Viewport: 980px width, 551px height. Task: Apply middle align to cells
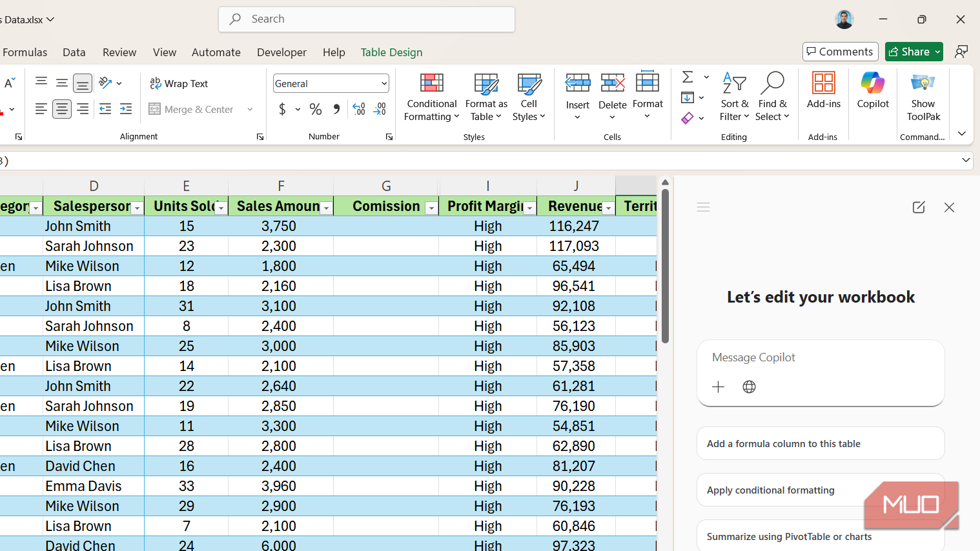tap(62, 83)
